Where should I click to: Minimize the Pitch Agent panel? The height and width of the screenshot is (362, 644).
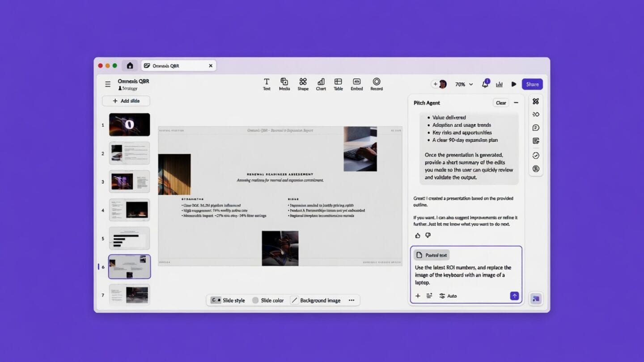tap(516, 103)
